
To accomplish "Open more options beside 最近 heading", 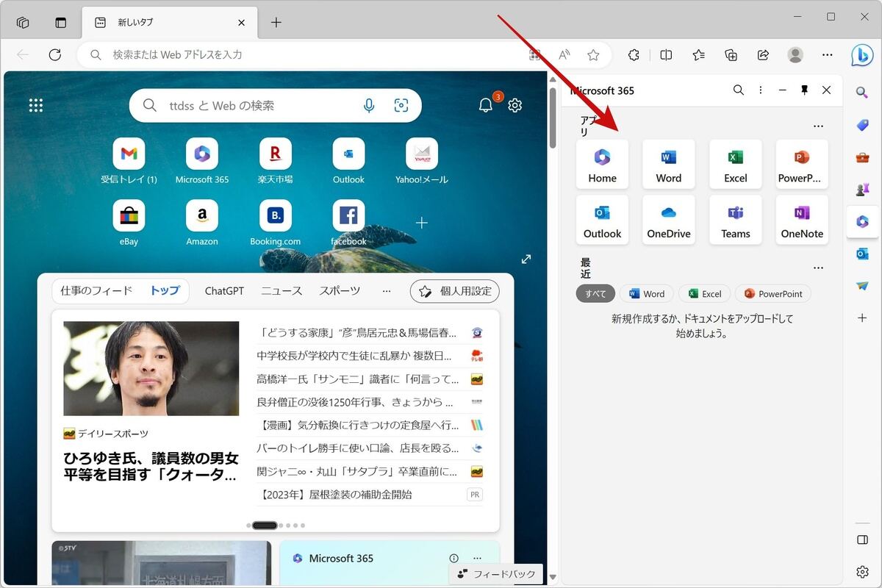I will click(819, 268).
